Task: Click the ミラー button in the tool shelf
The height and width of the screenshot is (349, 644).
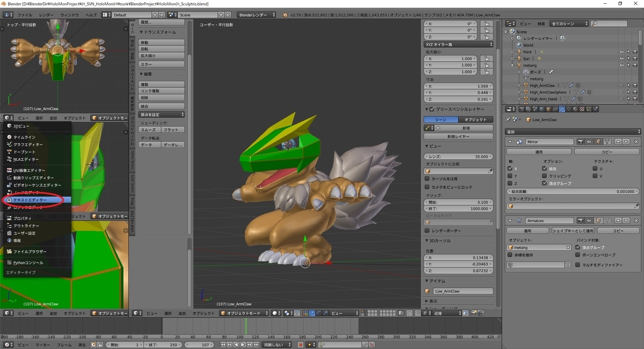Action: pos(162,64)
